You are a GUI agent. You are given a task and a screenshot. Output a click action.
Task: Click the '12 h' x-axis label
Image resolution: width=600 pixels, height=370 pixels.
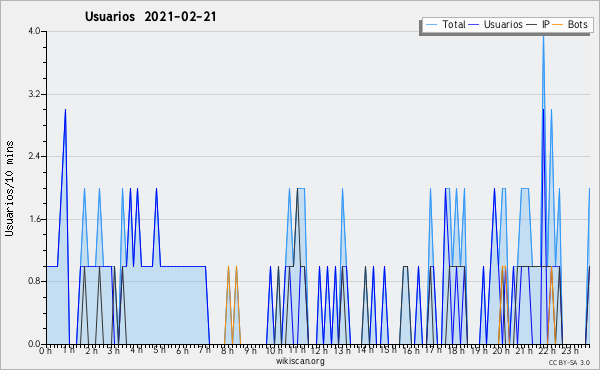click(x=320, y=351)
